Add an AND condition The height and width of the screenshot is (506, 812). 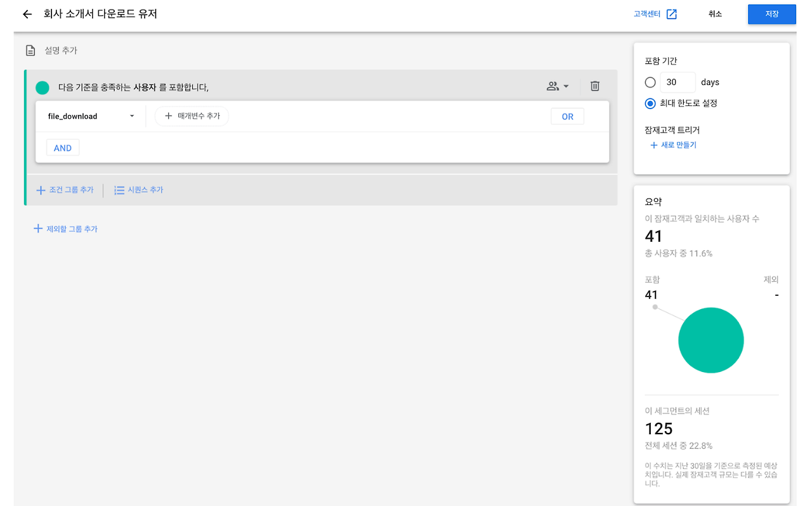coord(63,148)
